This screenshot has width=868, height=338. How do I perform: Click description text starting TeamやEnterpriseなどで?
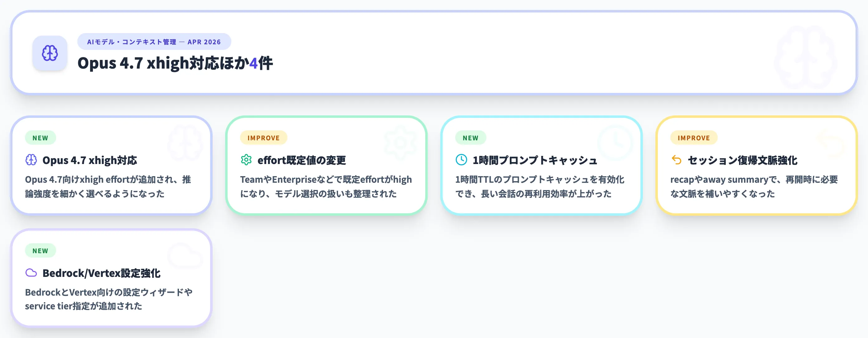326,186
